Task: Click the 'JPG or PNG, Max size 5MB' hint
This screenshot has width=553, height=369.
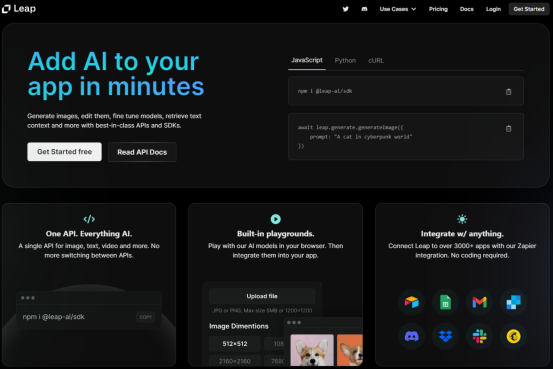Action: [x=262, y=310]
